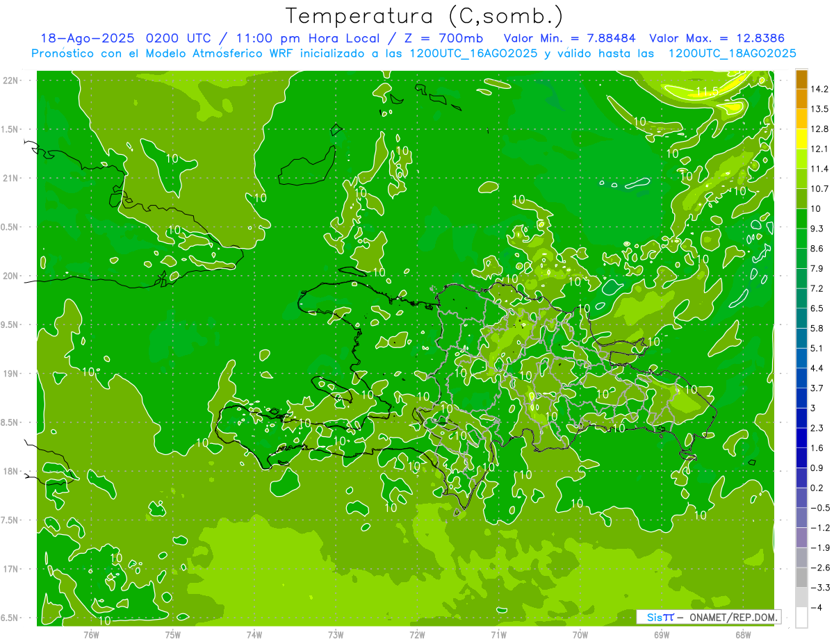Click the "72W" longitude axis label
Image resolution: width=834 pixels, height=644 pixels.
417,635
